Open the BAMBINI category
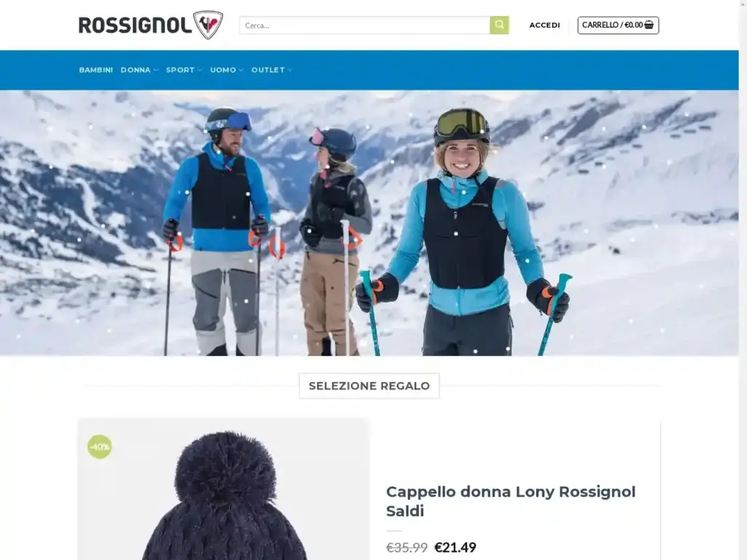 [x=96, y=70]
